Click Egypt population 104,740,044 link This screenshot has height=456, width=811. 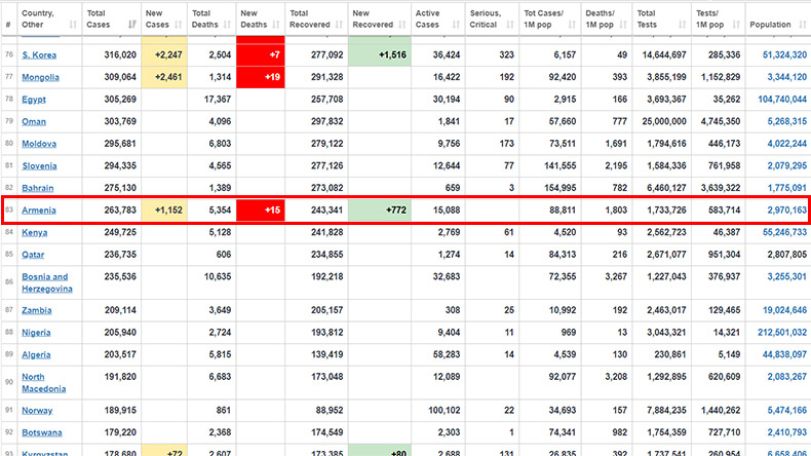(x=782, y=99)
